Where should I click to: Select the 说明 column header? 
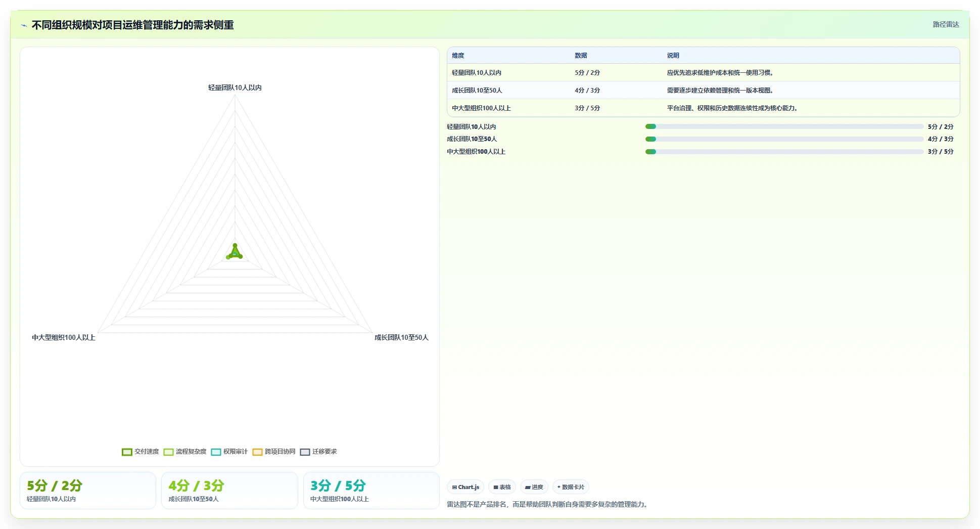[x=673, y=56]
